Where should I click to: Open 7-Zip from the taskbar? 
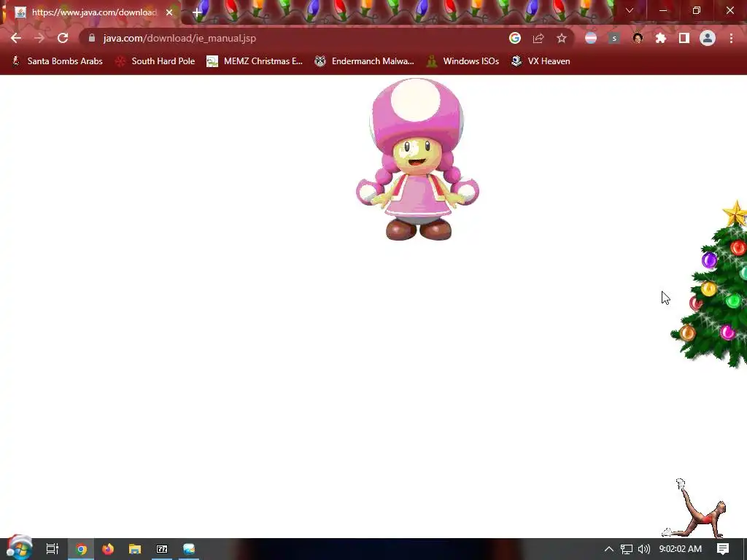(x=162, y=549)
